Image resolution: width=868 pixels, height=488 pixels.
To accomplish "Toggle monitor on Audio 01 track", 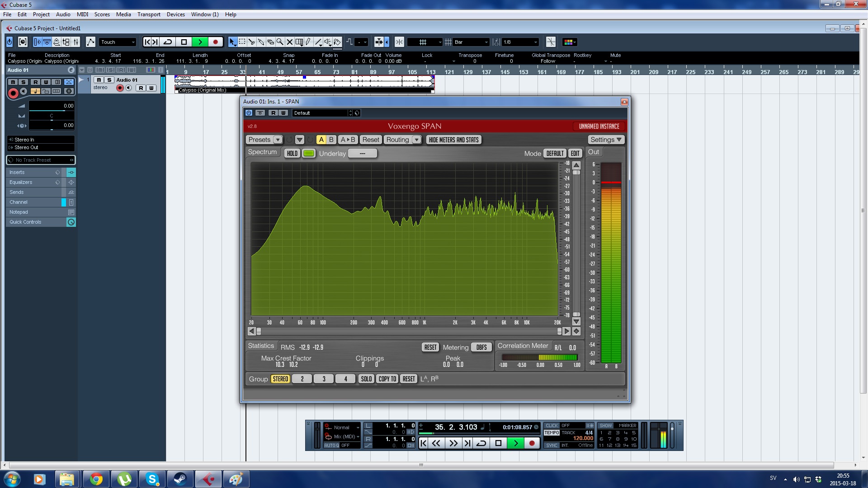I will click(128, 88).
